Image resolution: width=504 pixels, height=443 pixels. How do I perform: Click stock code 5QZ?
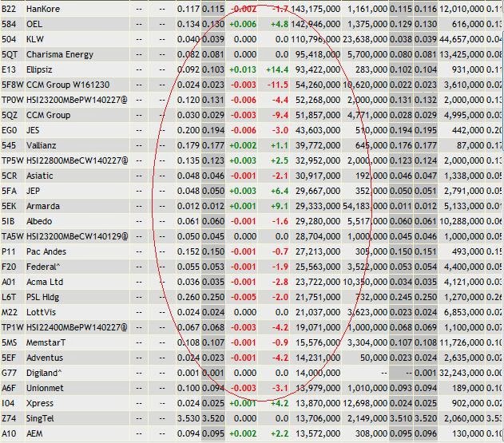(10, 115)
